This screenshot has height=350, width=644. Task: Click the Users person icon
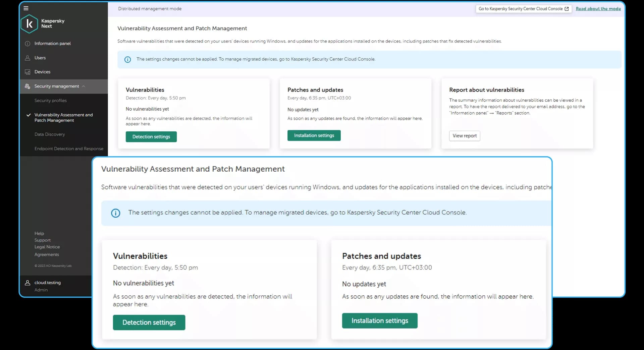[28, 58]
